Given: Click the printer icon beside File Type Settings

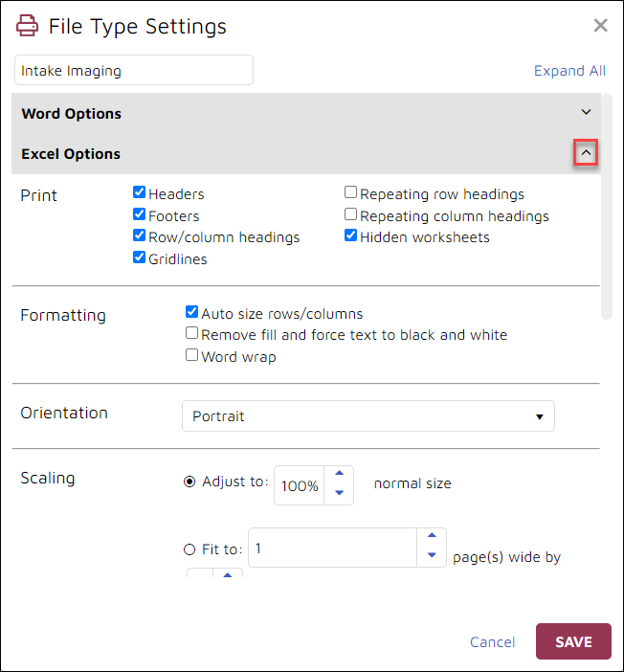Looking at the screenshot, I should (x=27, y=26).
